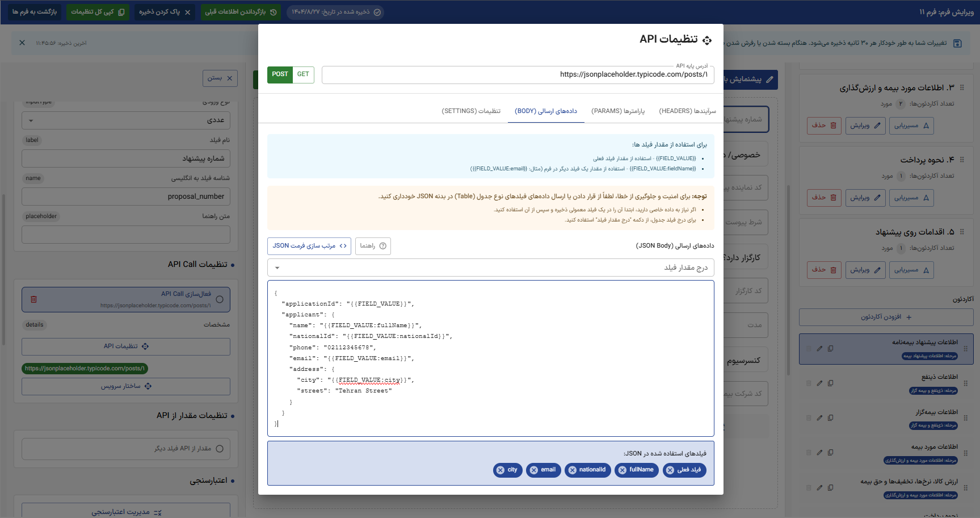Remove the fullName field chip
Screen dimensions: 980x518
point(623,470)
